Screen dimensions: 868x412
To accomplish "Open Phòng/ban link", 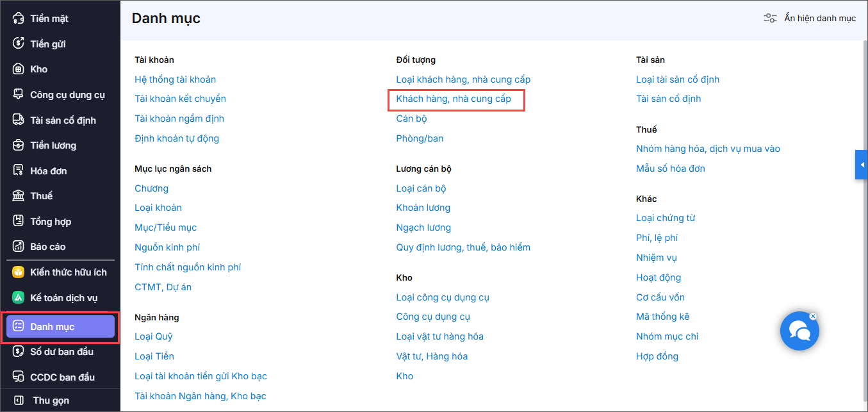I will pos(420,138).
